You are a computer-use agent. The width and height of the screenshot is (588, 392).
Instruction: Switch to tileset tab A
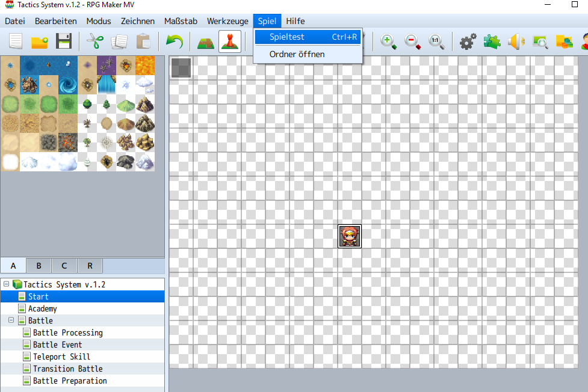point(13,266)
